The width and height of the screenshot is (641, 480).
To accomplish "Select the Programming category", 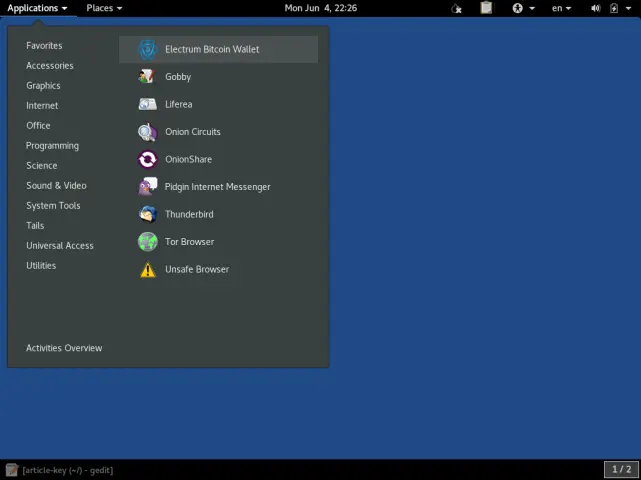I will coord(52,146).
